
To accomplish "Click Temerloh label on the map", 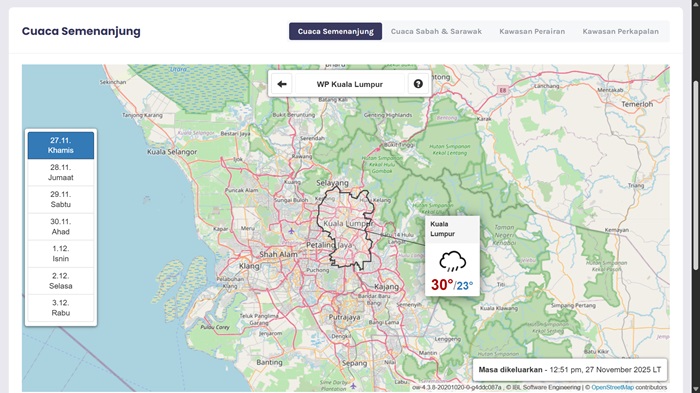I will (x=637, y=104).
